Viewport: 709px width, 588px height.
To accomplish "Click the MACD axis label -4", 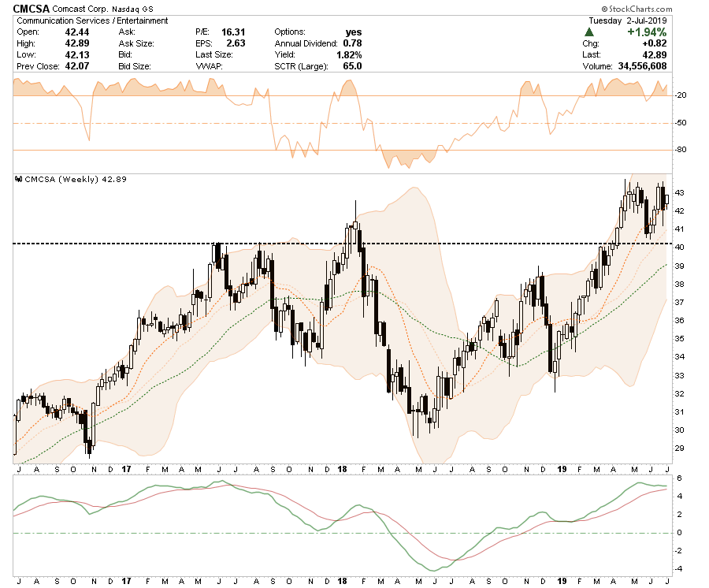I will 679,569.
